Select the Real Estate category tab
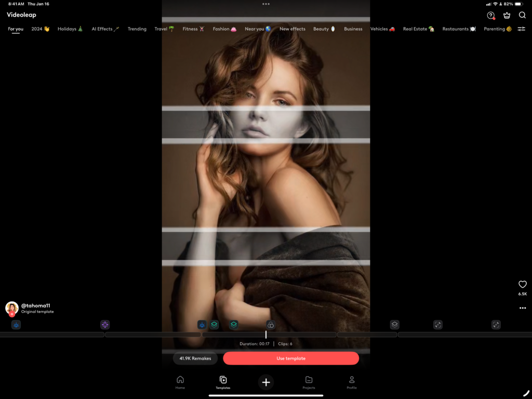The height and width of the screenshot is (399, 532). (x=418, y=29)
